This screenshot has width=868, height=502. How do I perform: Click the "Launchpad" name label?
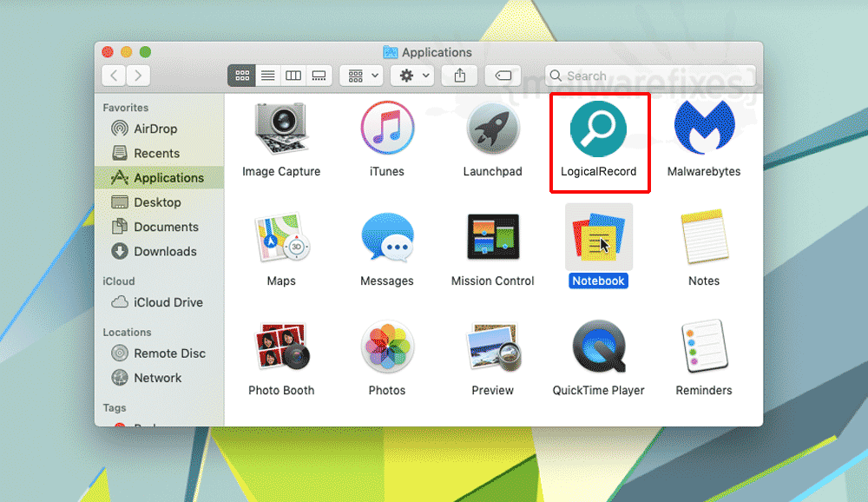tap(493, 172)
